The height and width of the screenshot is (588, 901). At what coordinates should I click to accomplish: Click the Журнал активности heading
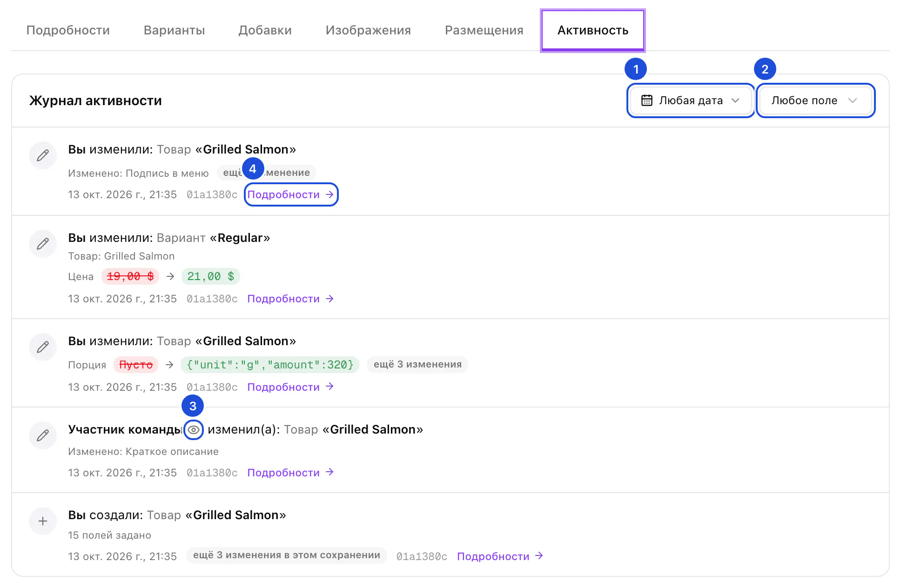[x=95, y=100]
